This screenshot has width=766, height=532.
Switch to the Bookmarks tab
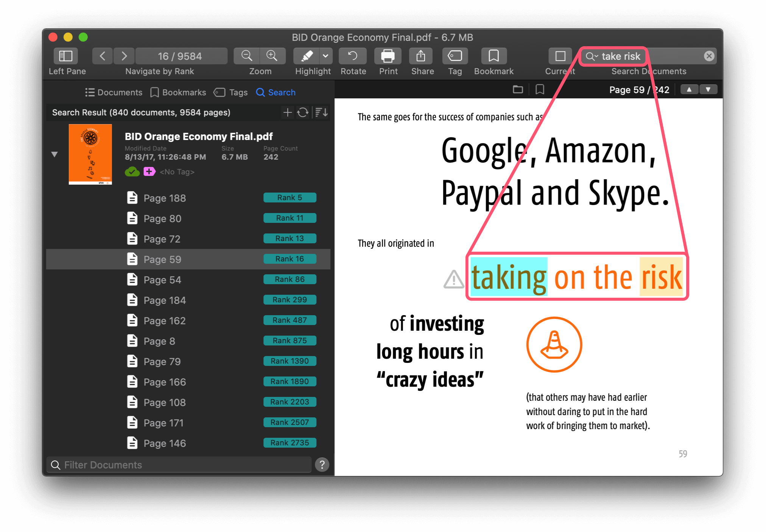(x=178, y=92)
